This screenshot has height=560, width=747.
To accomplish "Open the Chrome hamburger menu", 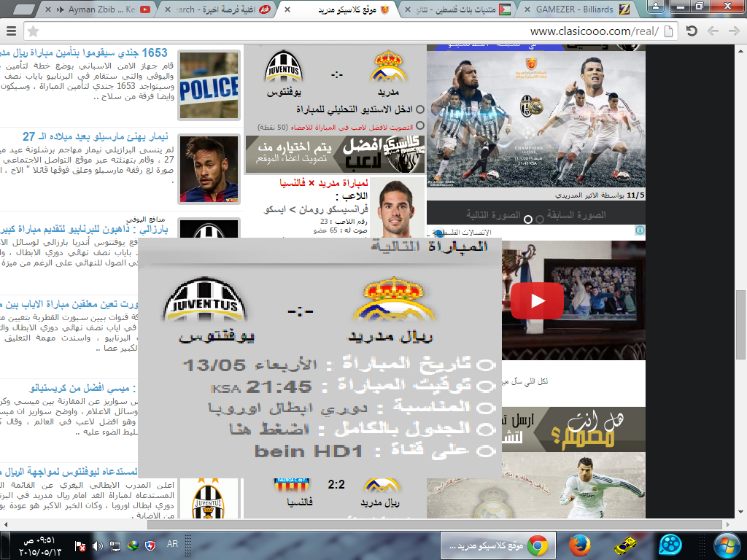I will (11, 31).
